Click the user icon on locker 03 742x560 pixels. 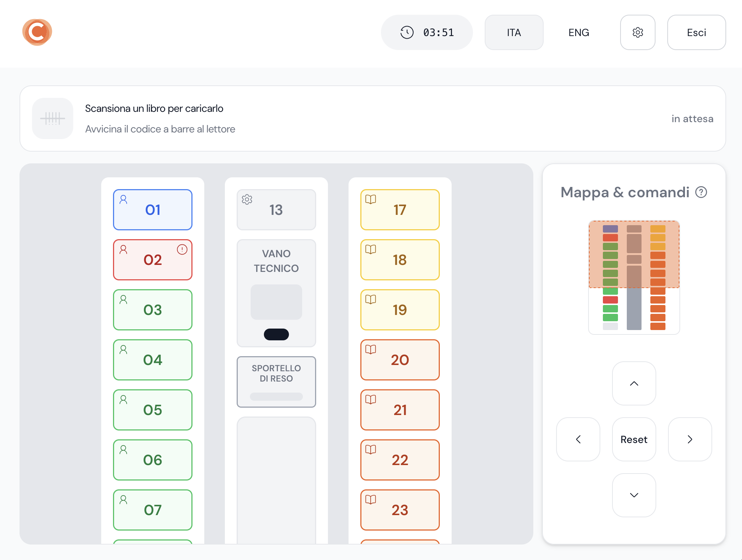point(123,300)
